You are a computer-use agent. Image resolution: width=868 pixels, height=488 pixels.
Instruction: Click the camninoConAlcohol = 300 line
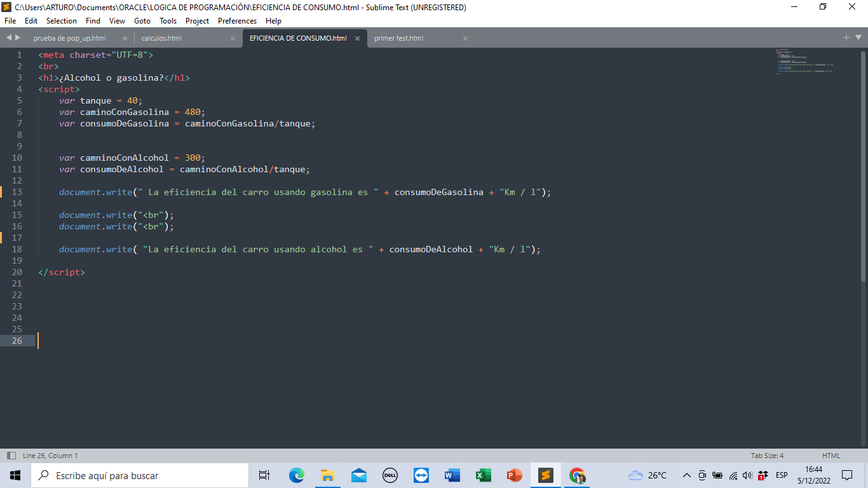[x=132, y=158]
